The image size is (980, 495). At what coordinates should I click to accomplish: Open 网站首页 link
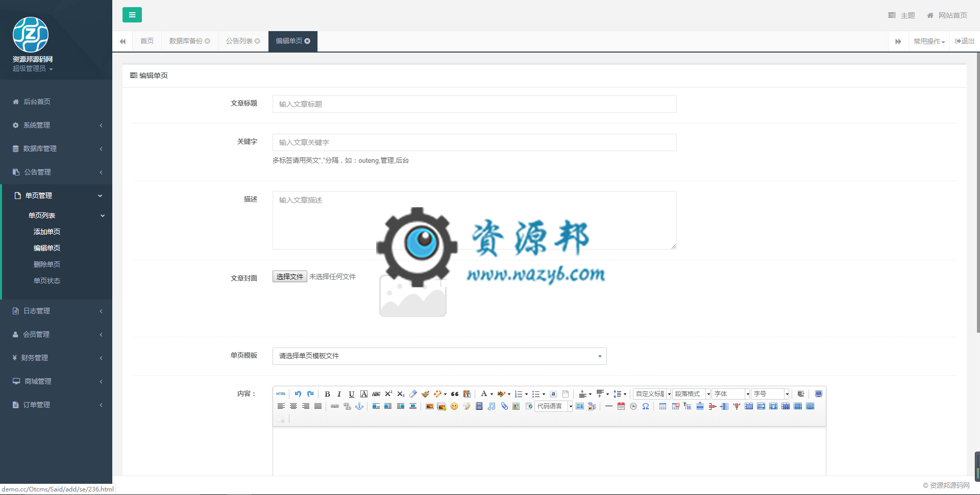(947, 15)
